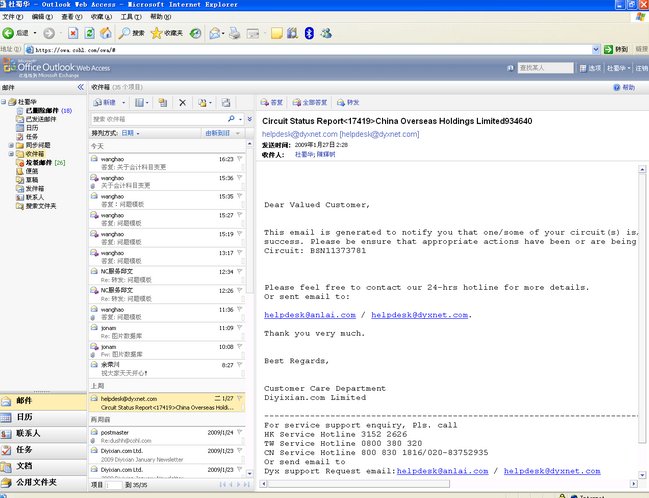Toggle flag on helpdesk@dyxnet.com 1/27 message
The height and width of the screenshot is (498, 649).
(240, 399)
